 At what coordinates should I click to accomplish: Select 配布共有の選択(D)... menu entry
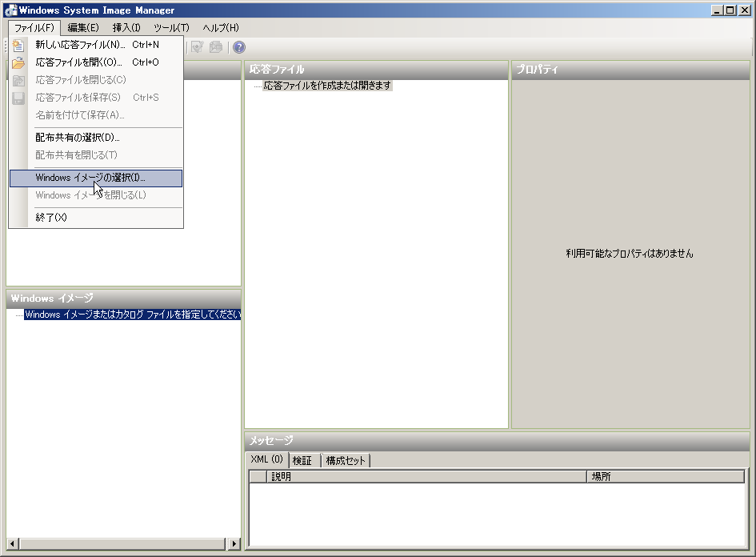click(x=96, y=138)
